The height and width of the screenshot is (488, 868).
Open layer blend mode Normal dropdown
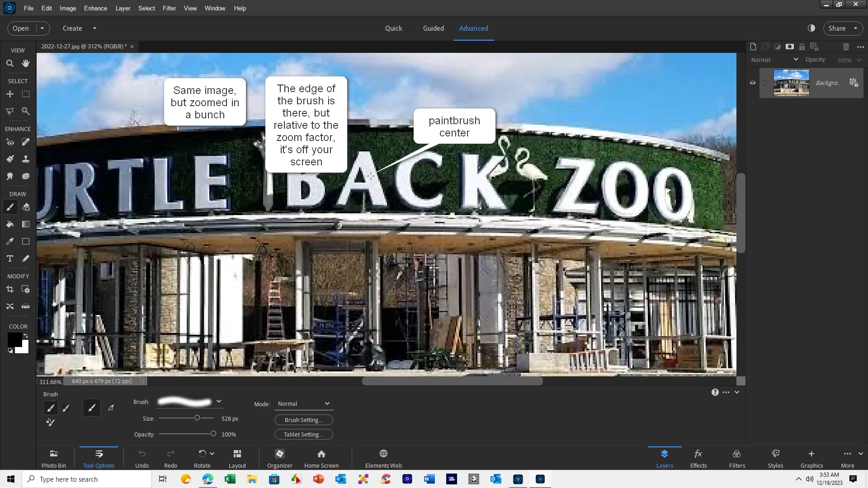point(774,60)
